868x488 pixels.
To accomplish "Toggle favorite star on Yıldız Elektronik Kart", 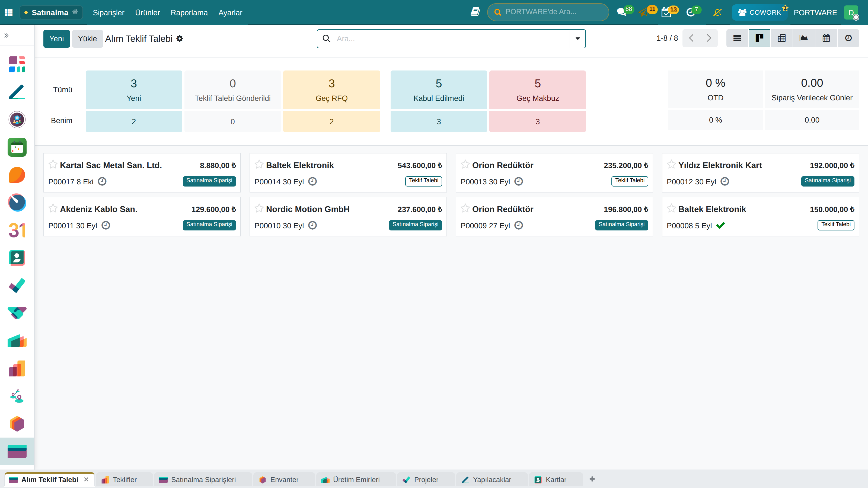I will (672, 164).
